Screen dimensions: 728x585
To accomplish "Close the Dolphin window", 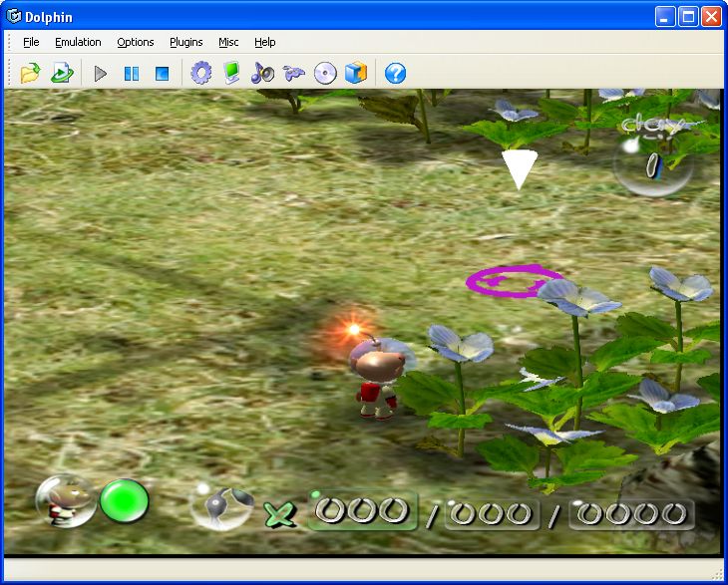I will click(x=711, y=17).
